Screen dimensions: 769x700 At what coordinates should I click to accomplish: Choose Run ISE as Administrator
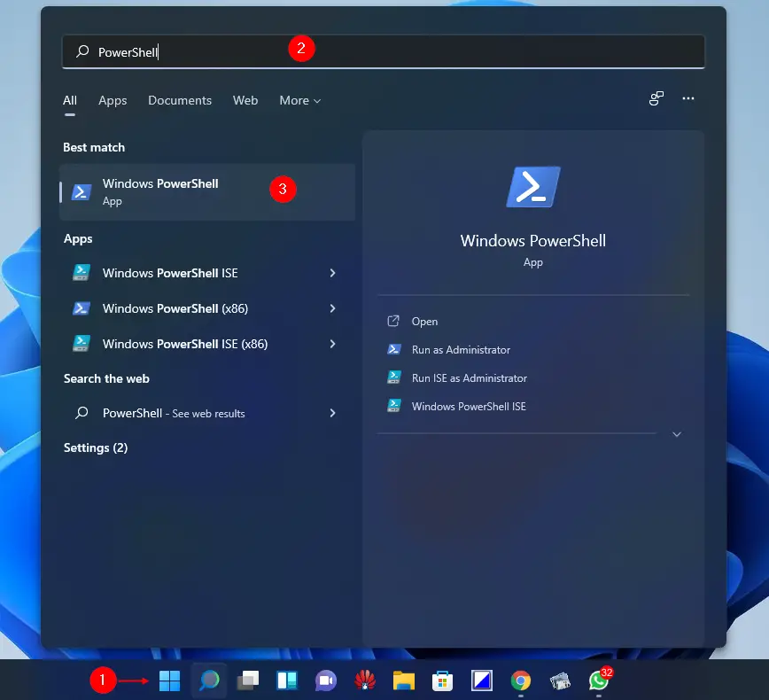click(470, 378)
